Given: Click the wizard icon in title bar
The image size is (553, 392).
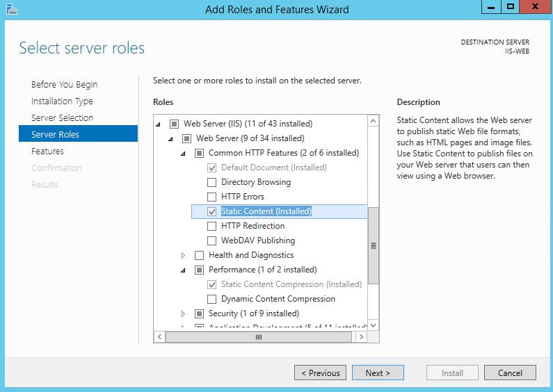Looking at the screenshot, I should 12,9.
